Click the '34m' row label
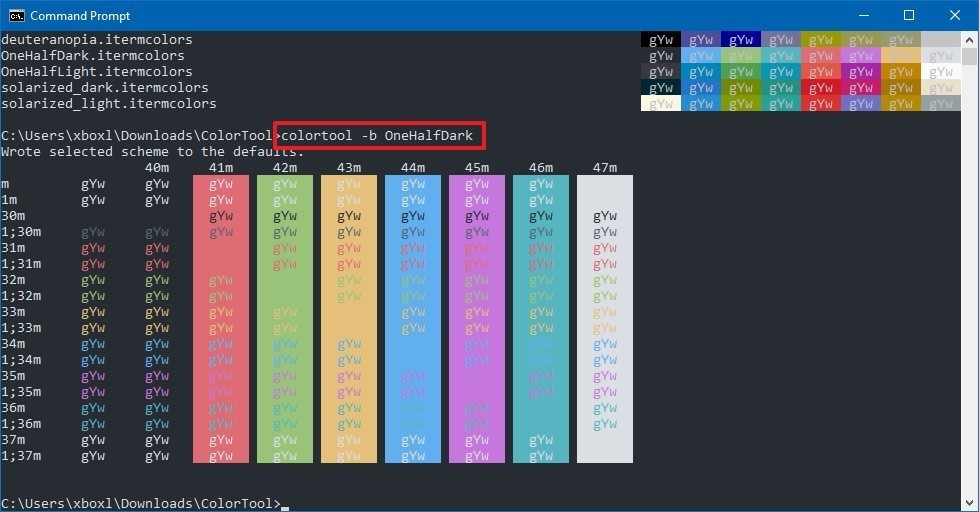979x512 pixels. click(x=13, y=344)
